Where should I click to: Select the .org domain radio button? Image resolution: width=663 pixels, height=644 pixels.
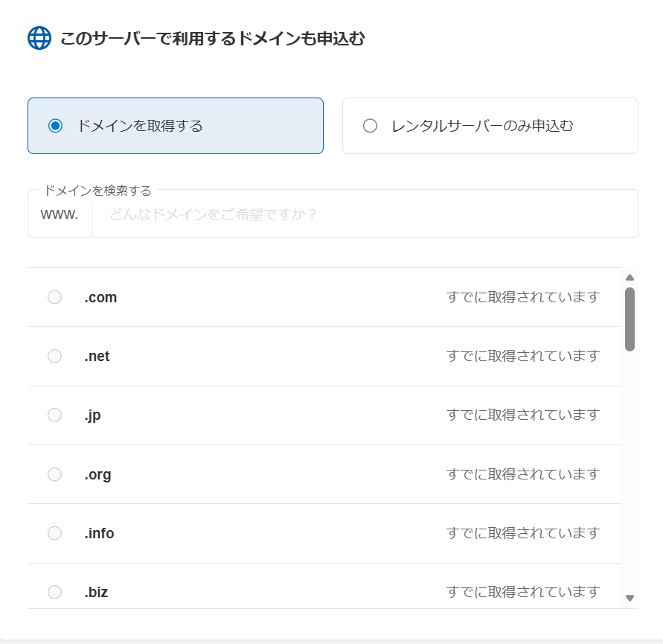tap(54, 474)
